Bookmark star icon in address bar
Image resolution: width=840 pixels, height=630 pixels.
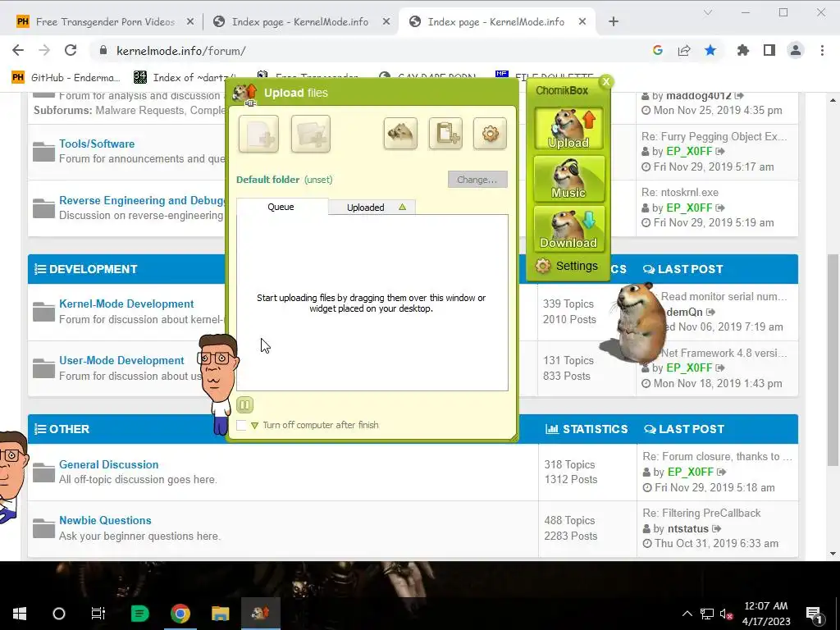pyautogui.click(x=710, y=50)
